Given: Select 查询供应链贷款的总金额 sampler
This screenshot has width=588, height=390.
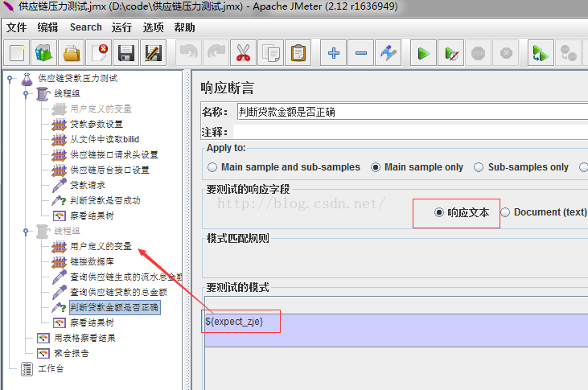Looking at the screenshot, I should [118, 292].
